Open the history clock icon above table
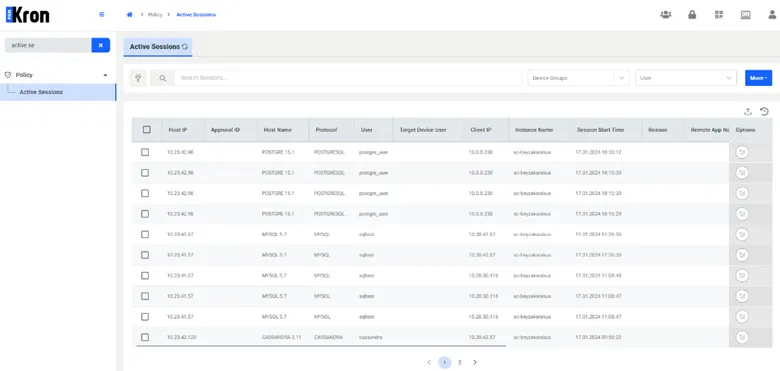 [x=765, y=111]
